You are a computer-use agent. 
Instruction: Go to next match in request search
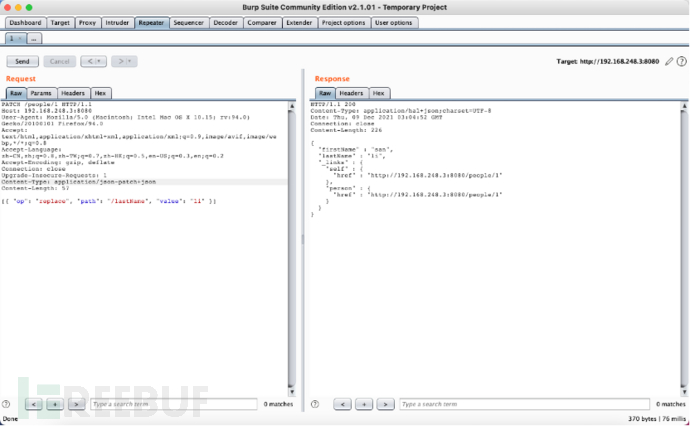(x=76, y=404)
